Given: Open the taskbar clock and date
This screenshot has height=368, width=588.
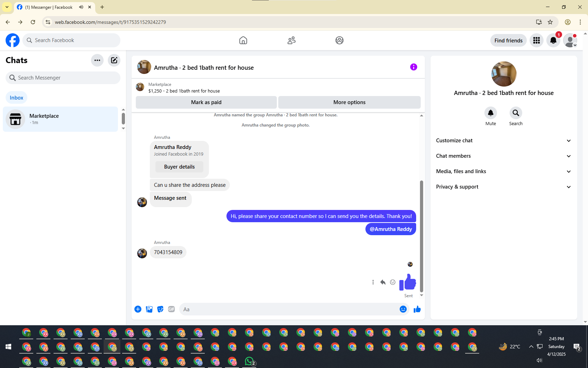Looking at the screenshot, I should (x=556, y=347).
